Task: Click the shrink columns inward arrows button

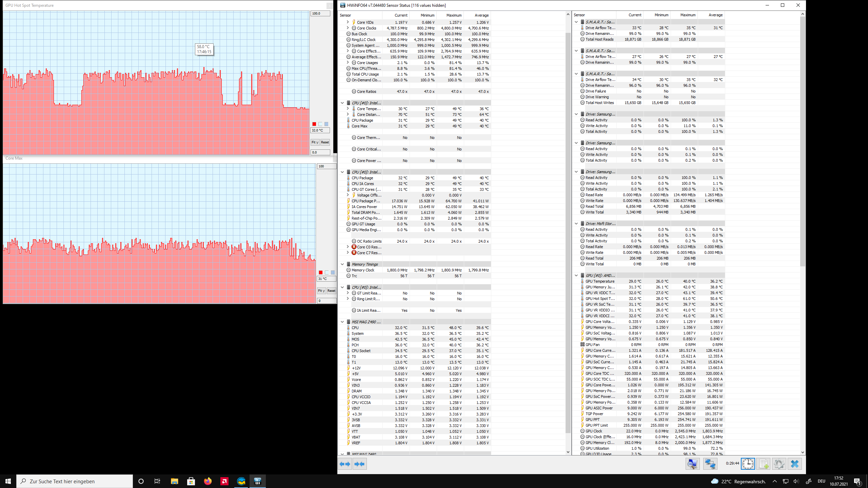Action: pos(359,464)
